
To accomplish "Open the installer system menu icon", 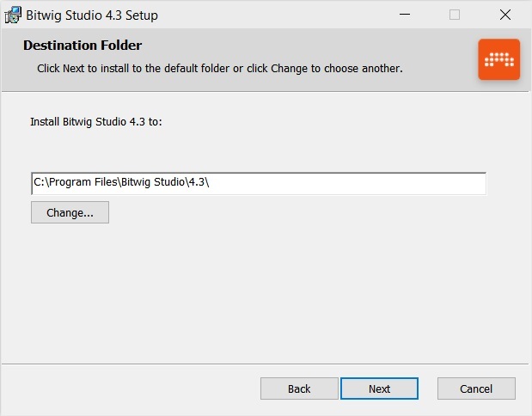I will 12,15.
